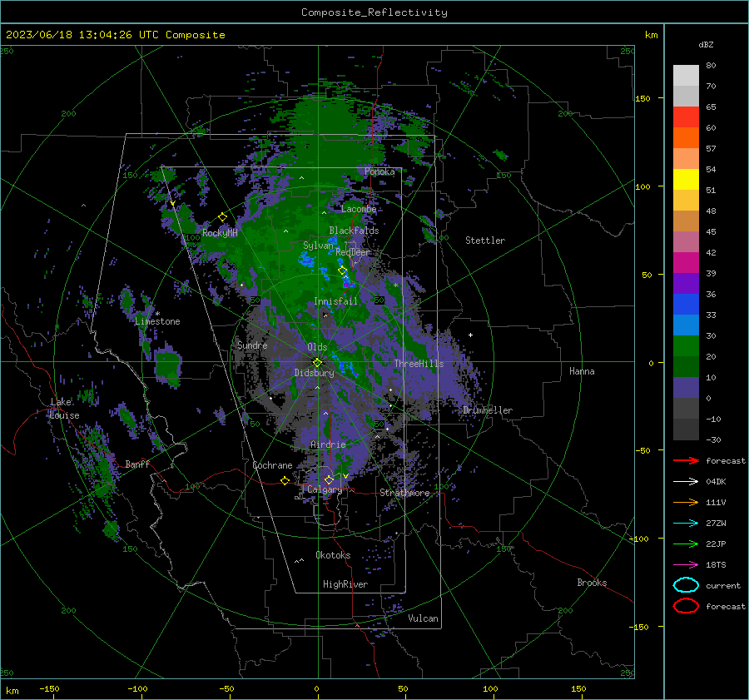Click the current legend label
The height and width of the screenshot is (700, 749).
[x=723, y=586]
